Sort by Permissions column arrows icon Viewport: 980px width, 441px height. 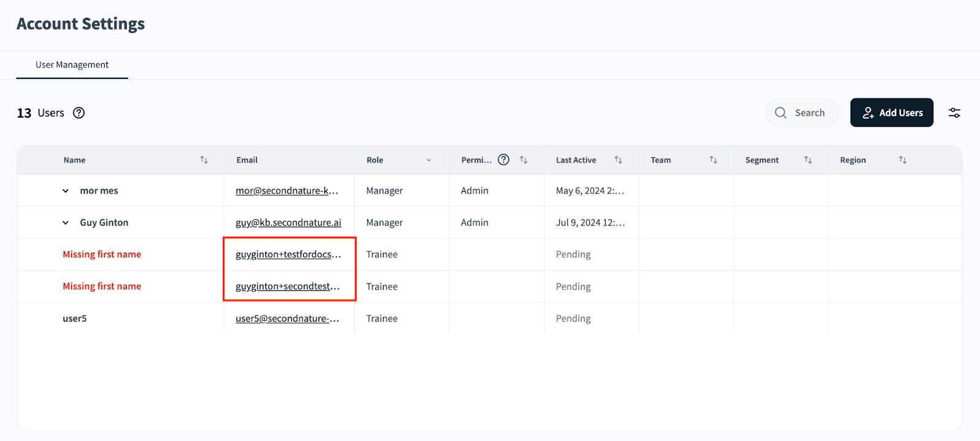pos(524,160)
